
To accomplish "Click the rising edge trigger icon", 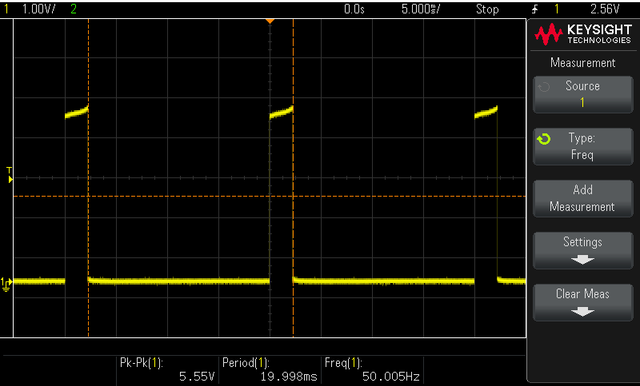I will click(x=535, y=9).
